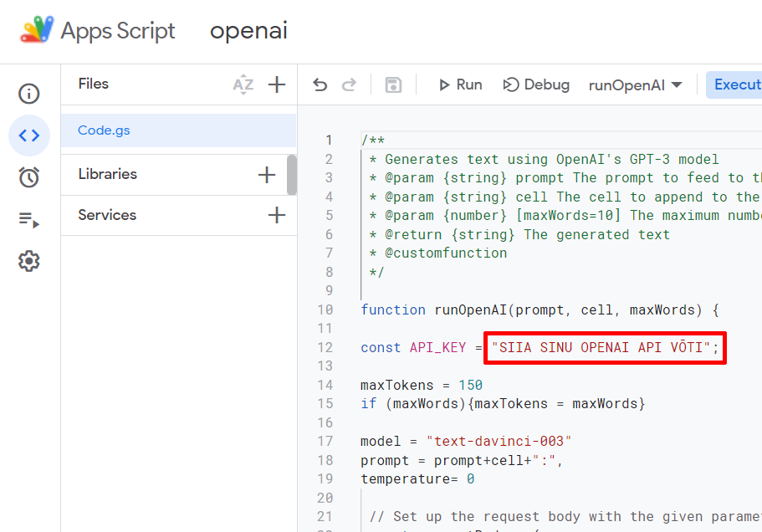Viewport: 762px width, 532px height.
Task: Open the Executions list icon
Action: click(29, 220)
